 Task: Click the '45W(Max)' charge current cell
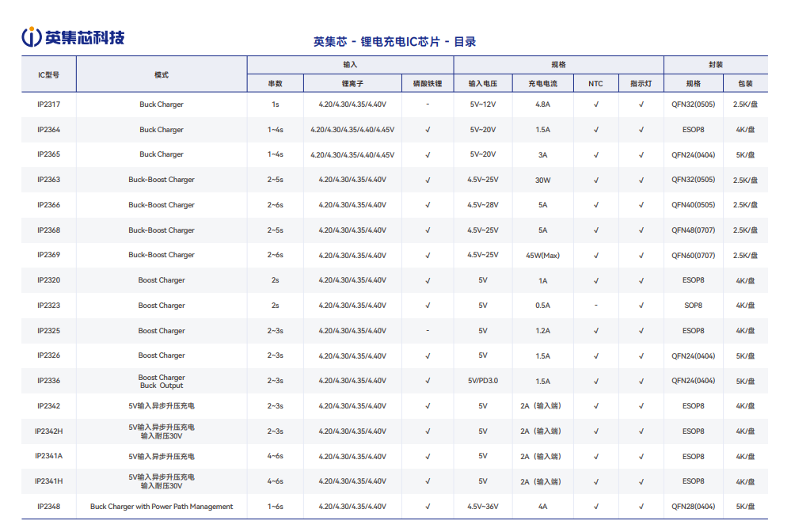[x=543, y=255]
